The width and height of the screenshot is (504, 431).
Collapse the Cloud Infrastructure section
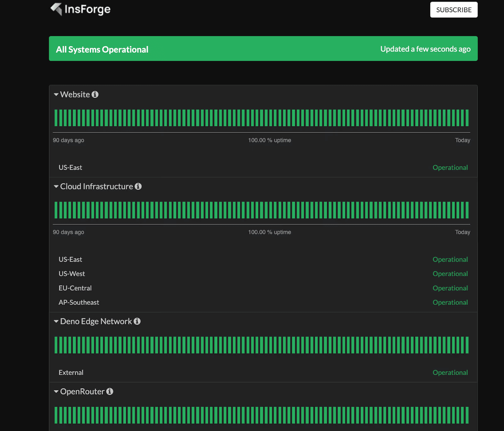tap(56, 186)
